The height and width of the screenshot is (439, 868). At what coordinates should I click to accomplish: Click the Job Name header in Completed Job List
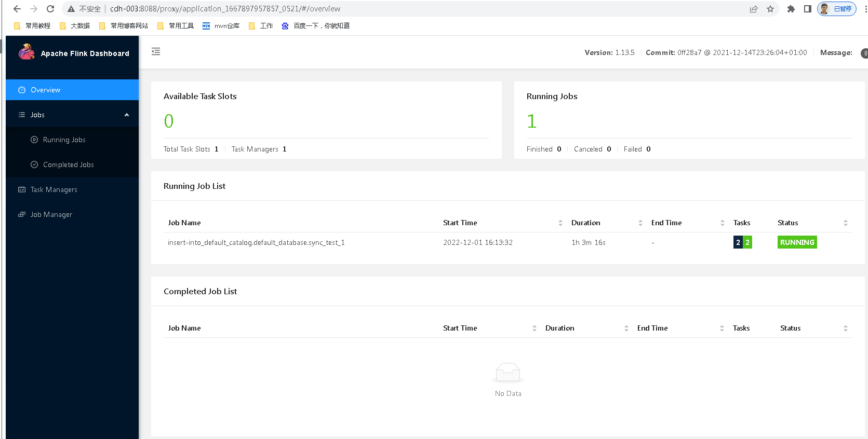pos(184,328)
